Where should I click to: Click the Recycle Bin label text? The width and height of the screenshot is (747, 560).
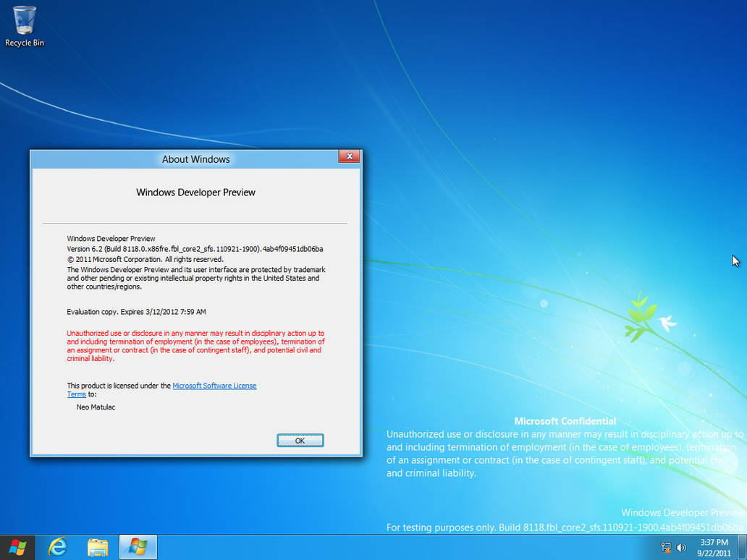pyautogui.click(x=25, y=43)
